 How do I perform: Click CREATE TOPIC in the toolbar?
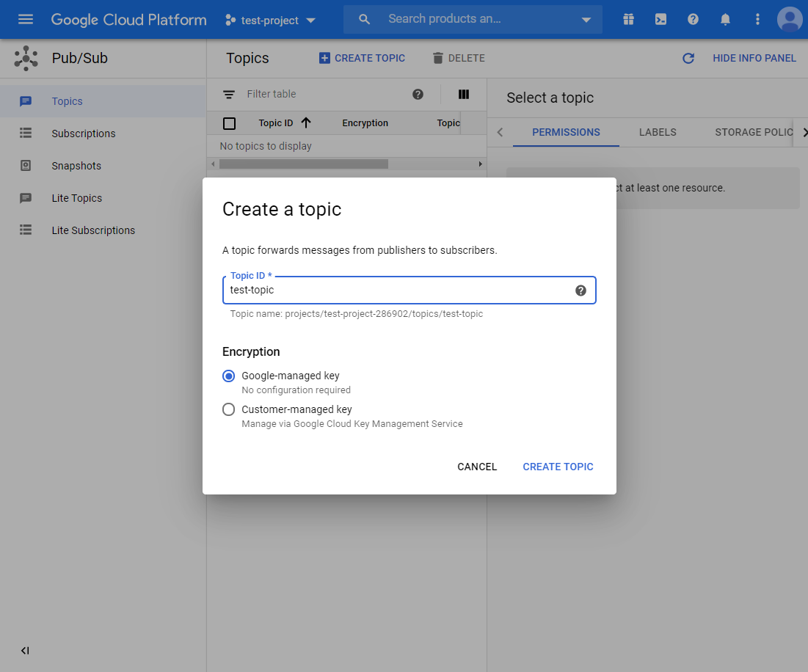363,58
